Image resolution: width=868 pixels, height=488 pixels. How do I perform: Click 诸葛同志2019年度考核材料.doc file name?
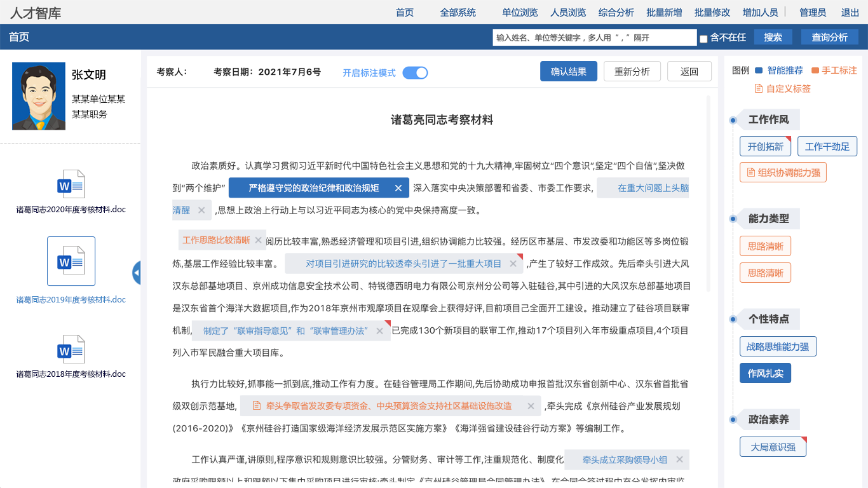[71, 300]
